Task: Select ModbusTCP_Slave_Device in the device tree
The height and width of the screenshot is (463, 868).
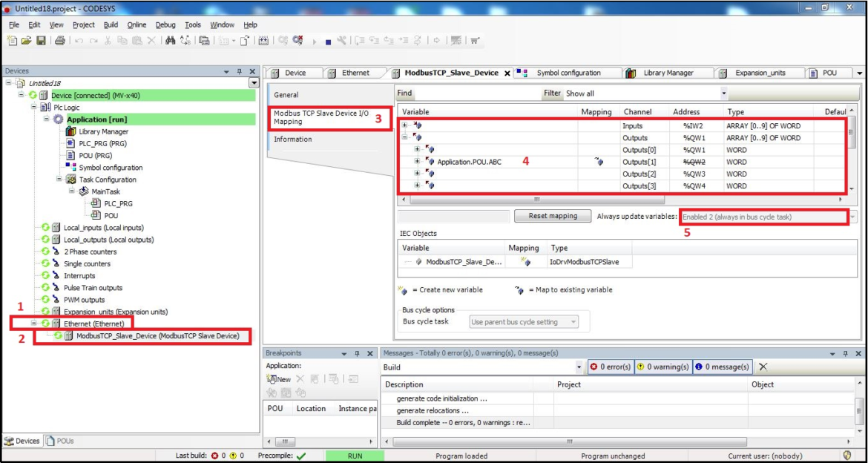Action: point(157,336)
